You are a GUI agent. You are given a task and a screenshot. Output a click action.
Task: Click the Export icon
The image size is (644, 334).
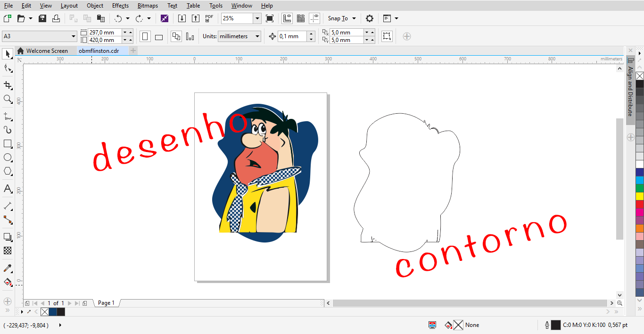196,18
